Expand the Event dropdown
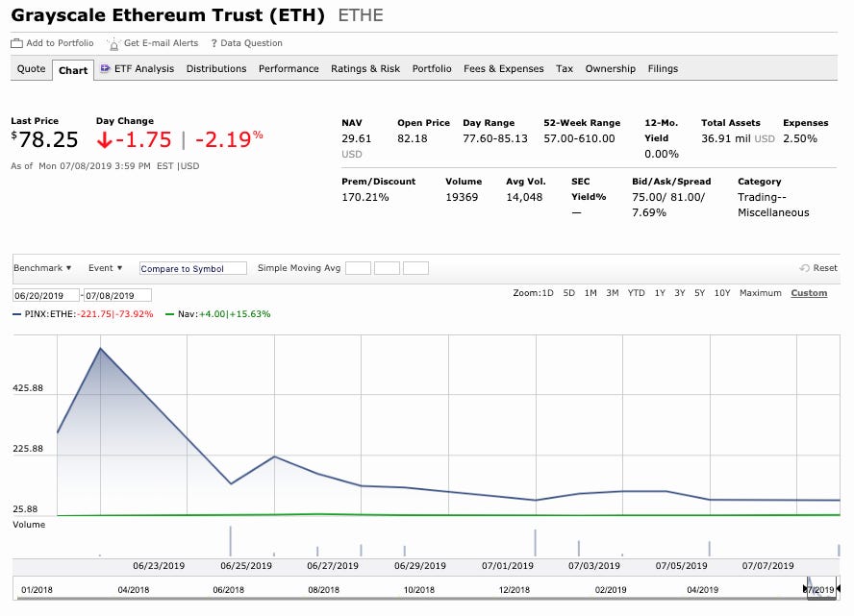Screen dimensions: 854x616 click(x=105, y=268)
